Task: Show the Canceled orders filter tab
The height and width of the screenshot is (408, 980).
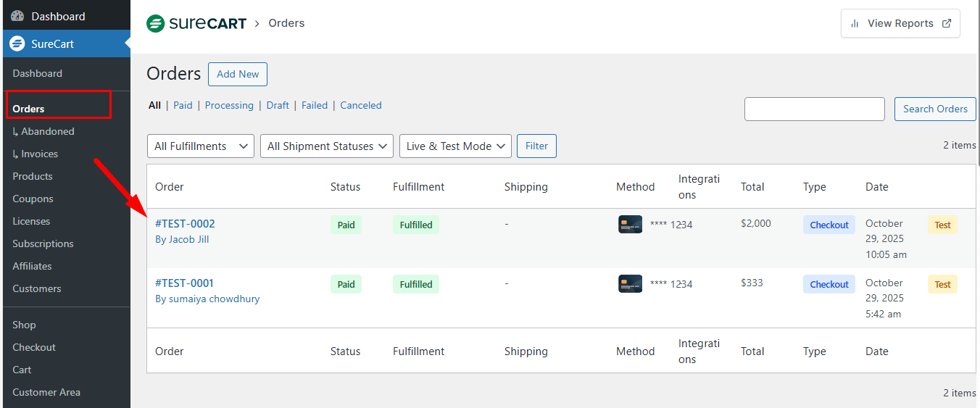Action: [x=360, y=105]
